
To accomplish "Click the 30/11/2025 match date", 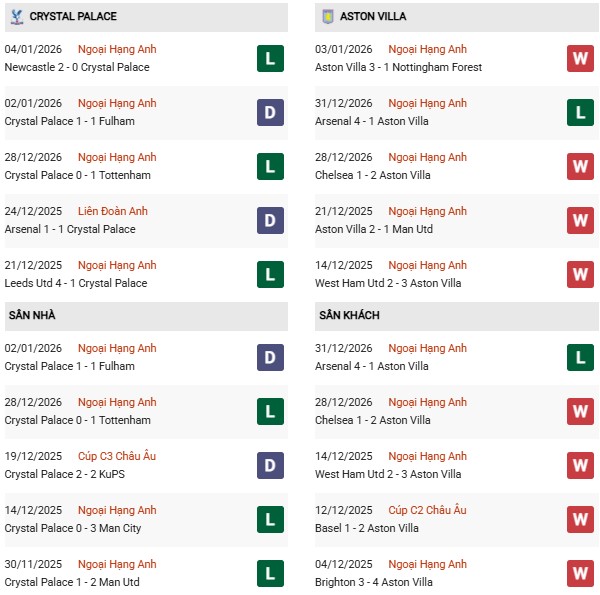I will tap(33, 565).
